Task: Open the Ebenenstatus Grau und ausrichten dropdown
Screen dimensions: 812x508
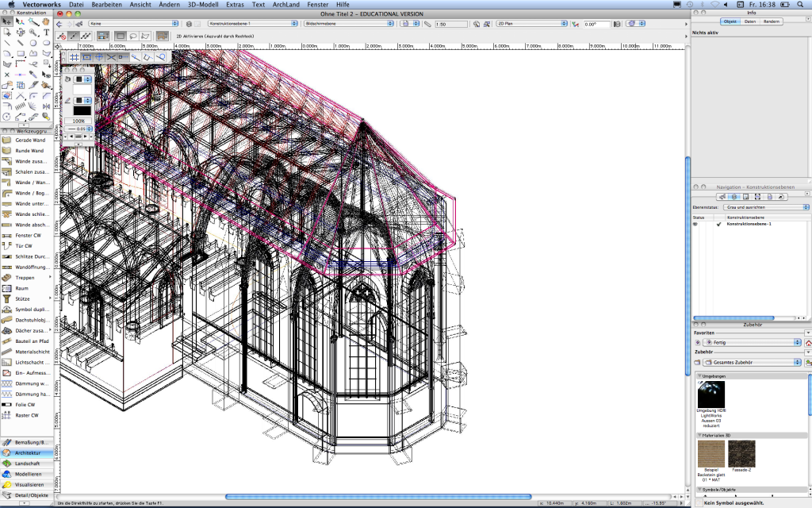Action: (767, 207)
